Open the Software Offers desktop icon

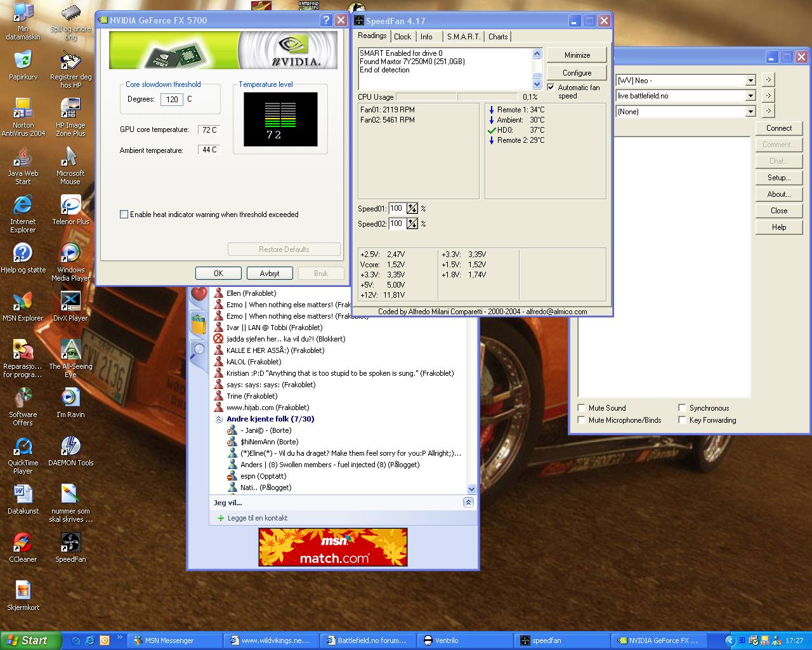coord(23,407)
